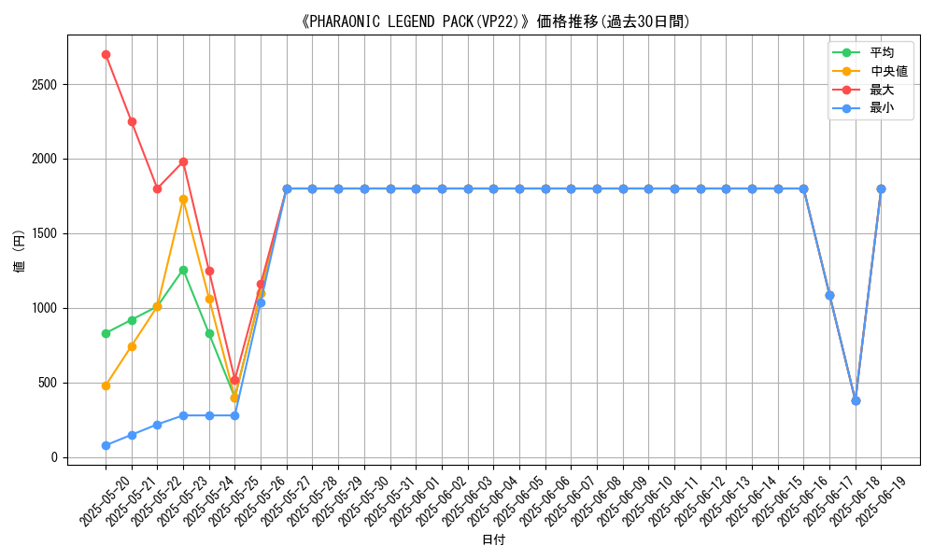The height and width of the screenshot is (560, 934).
Task: Click the blue minimum point on 2025-05-21
Action: 133,436
